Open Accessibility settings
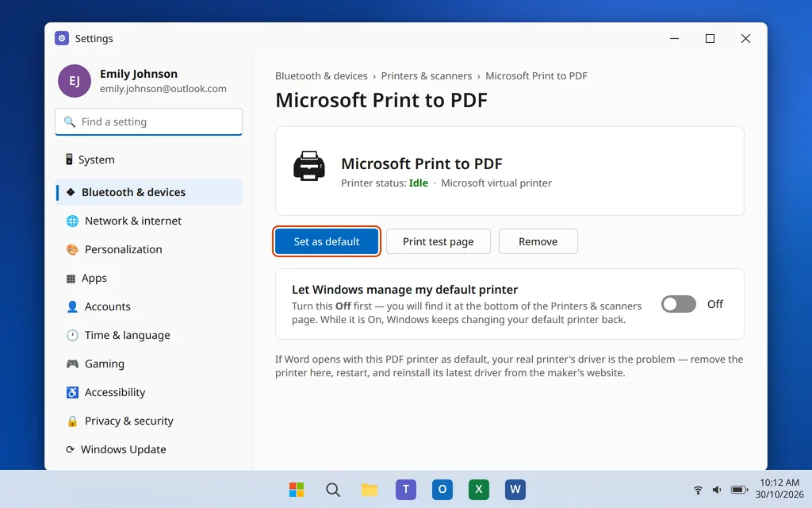 (x=148, y=392)
